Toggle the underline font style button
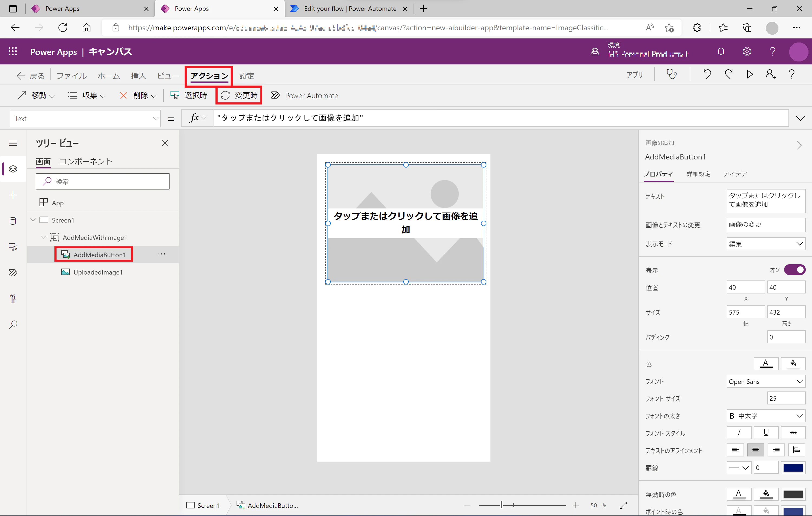This screenshot has height=516, width=812. [x=766, y=433]
